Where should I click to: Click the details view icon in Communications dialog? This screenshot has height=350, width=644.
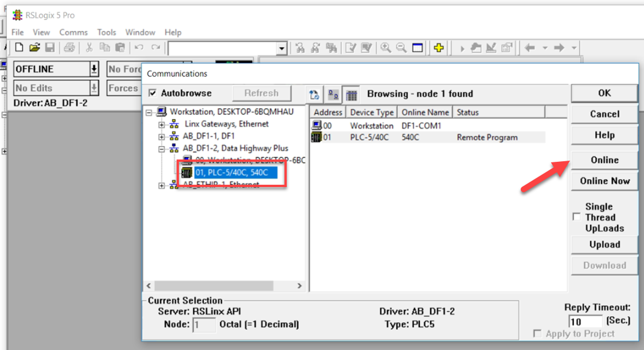351,93
